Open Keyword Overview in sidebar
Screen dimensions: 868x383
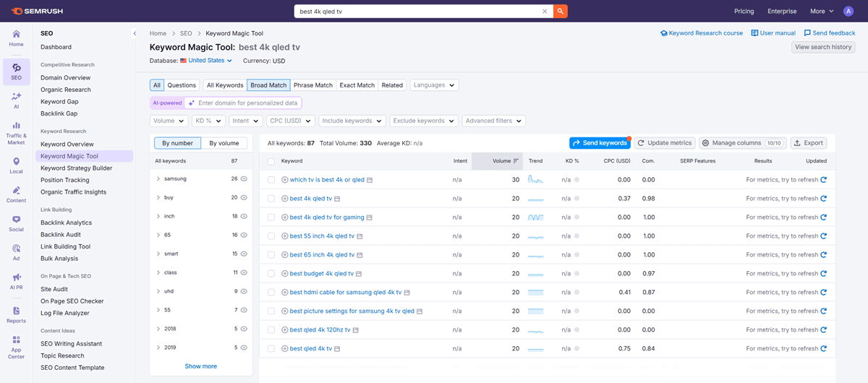[x=67, y=145]
